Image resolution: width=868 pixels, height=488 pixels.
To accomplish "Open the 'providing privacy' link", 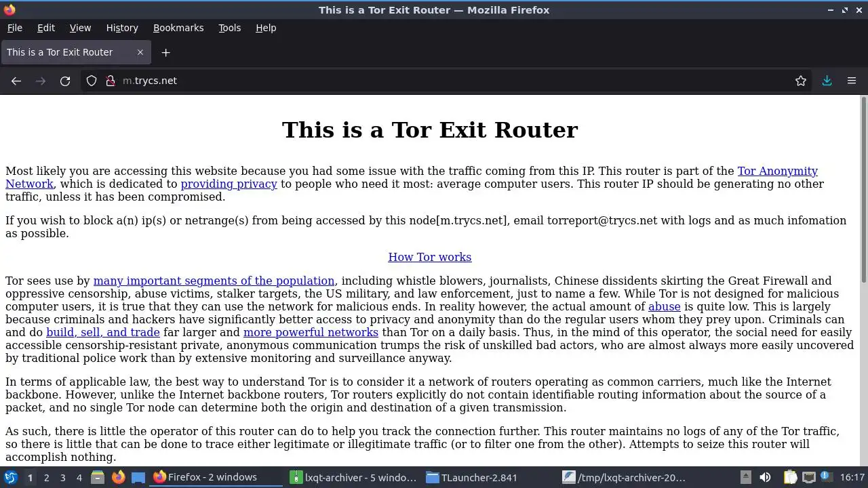I will point(229,184).
